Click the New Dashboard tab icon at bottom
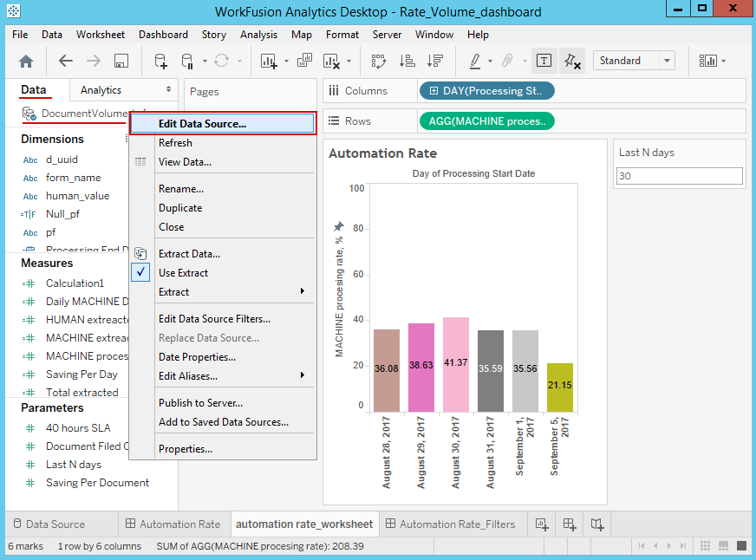The width and height of the screenshot is (756, 560). pos(570,524)
